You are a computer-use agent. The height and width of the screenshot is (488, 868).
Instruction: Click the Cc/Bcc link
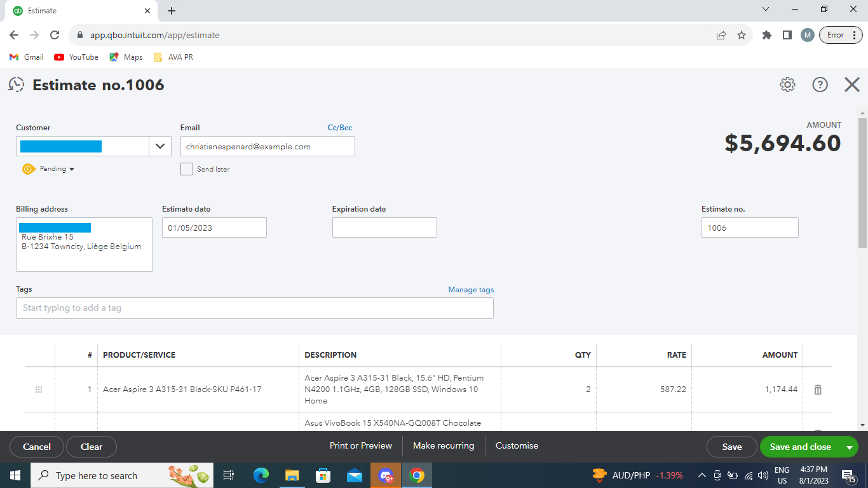pos(339,128)
